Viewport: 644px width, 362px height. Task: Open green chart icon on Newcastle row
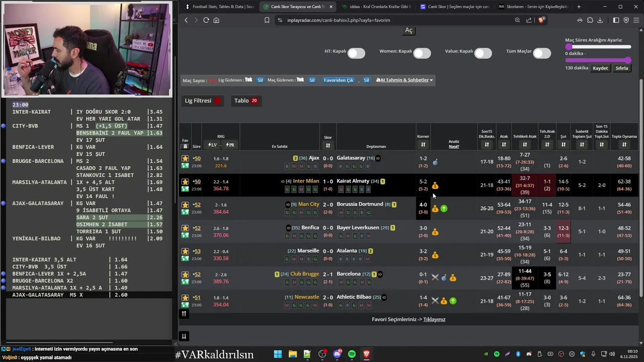pos(185,305)
